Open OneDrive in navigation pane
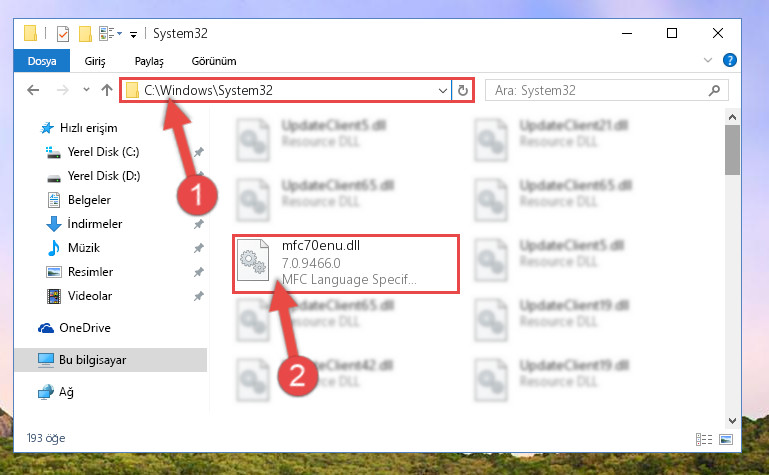The width and height of the screenshot is (769, 475). coord(84,328)
